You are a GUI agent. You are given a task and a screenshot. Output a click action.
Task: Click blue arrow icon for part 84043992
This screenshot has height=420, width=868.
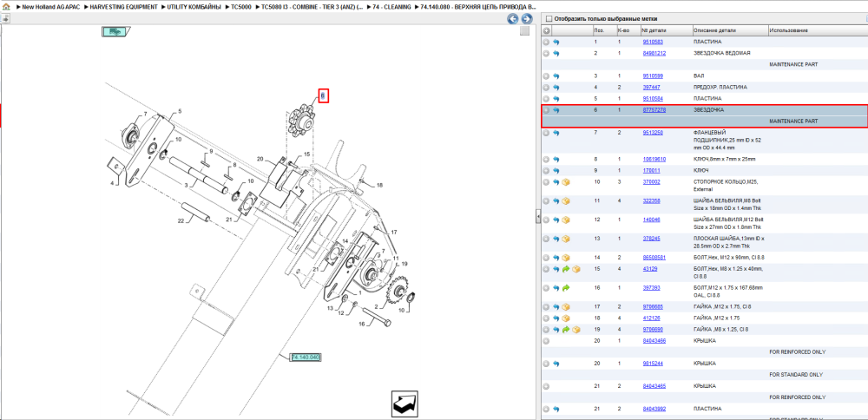[556, 409]
